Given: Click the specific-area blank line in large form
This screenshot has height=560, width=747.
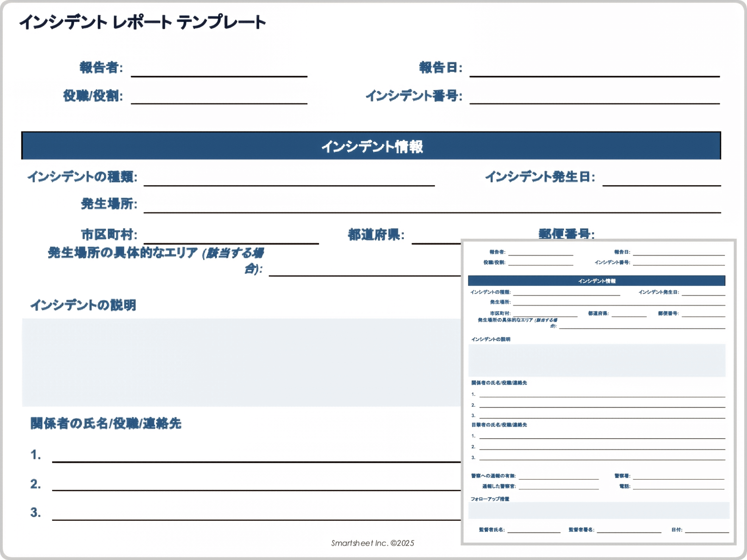Looking at the screenshot, I should (x=365, y=275).
